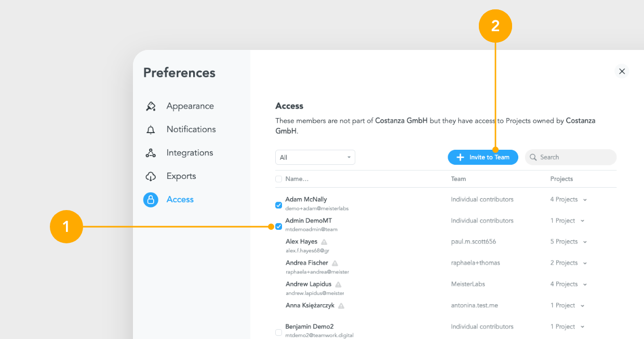Click the Integrations node-graph icon
Screen dimensions: 644x339
(x=151, y=152)
